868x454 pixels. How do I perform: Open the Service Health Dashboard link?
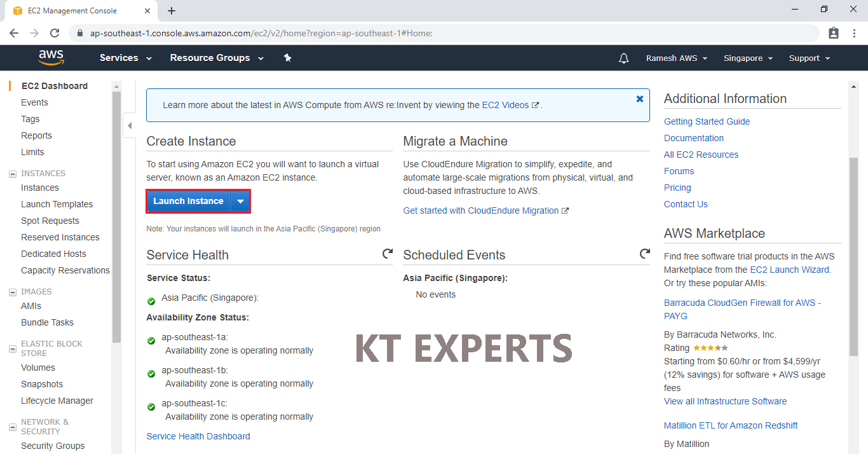198,436
